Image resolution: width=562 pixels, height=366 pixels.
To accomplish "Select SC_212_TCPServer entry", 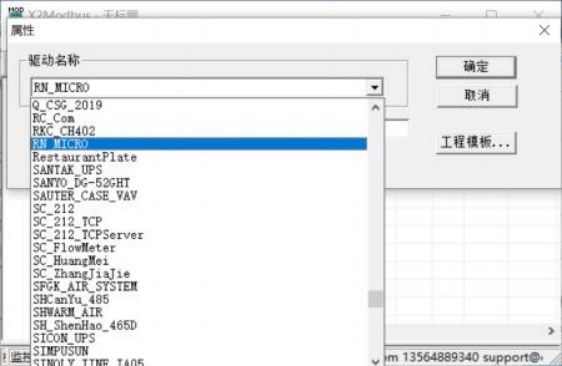I will click(199, 235).
